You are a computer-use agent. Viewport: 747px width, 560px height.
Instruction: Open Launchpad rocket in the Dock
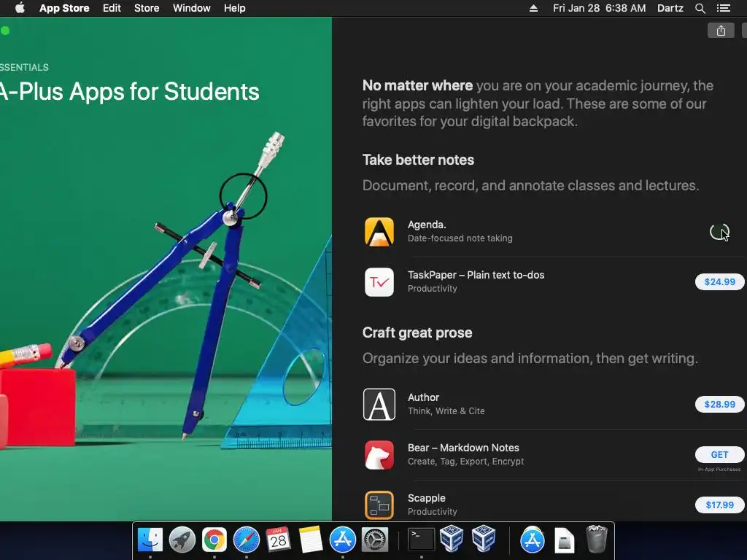[182, 540]
